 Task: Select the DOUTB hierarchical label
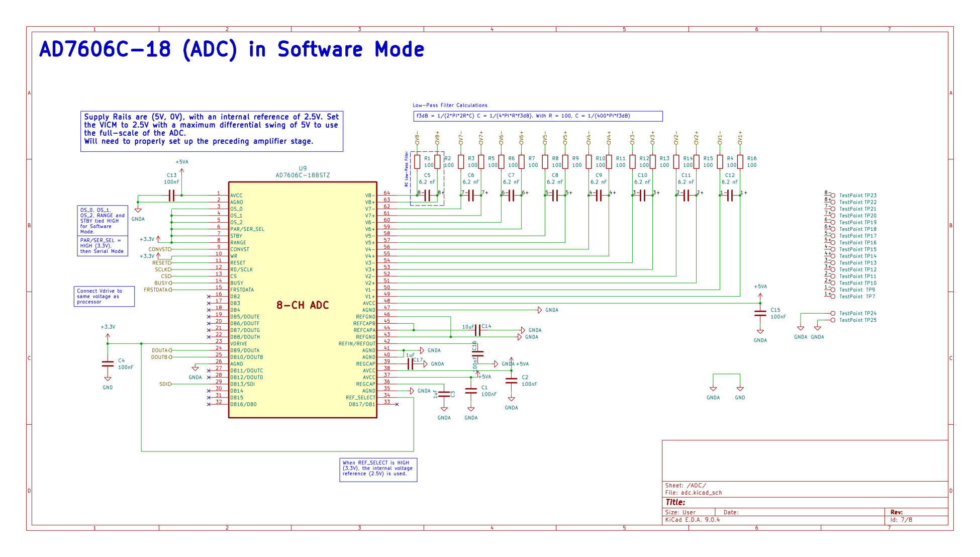161,357
